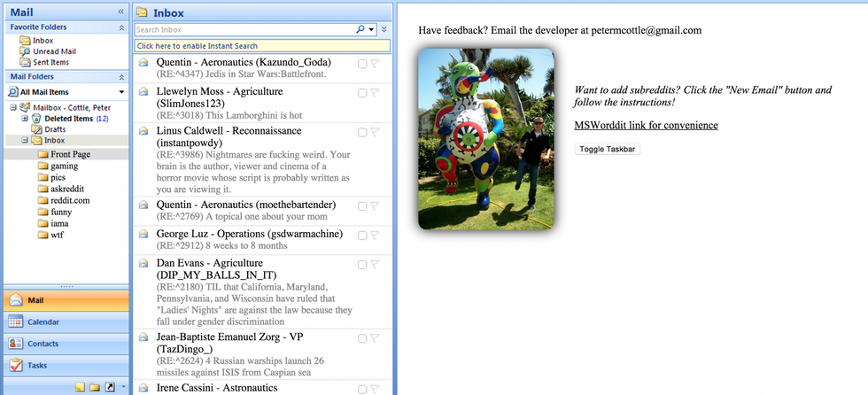Click the Deleted Items recycle icon
Image resolution: width=868 pixels, height=395 pixels.
pyautogui.click(x=36, y=119)
